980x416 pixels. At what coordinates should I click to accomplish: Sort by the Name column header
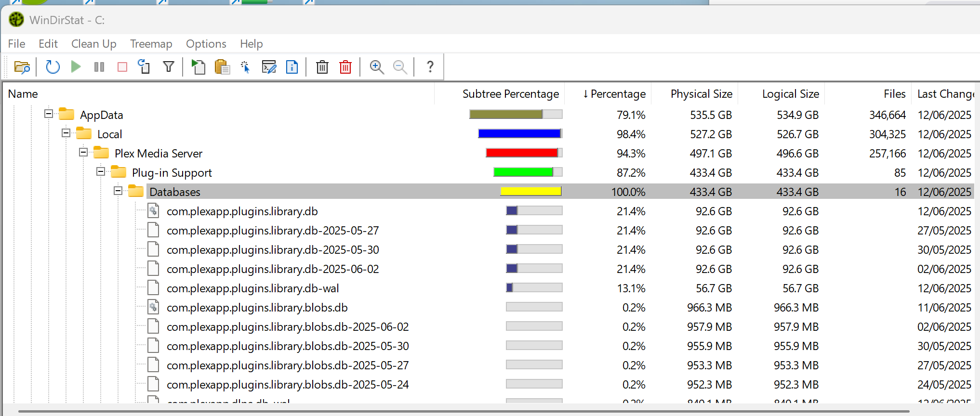point(219,94)
